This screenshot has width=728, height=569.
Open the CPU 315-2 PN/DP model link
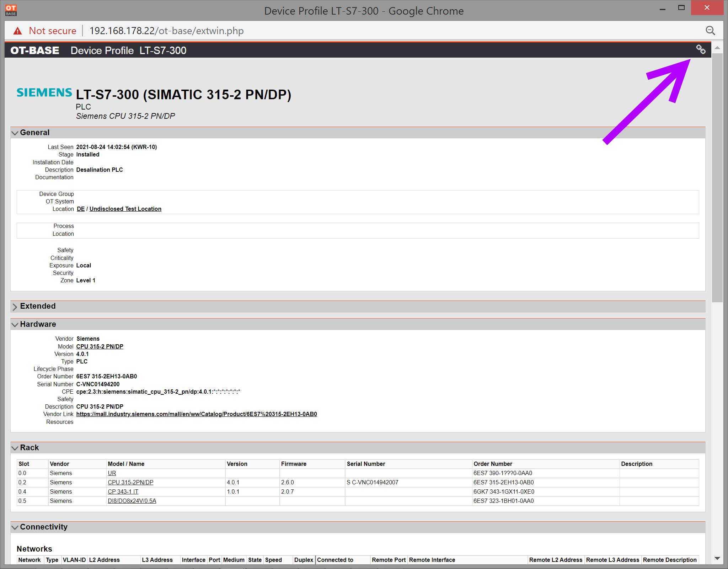point(100,346)
